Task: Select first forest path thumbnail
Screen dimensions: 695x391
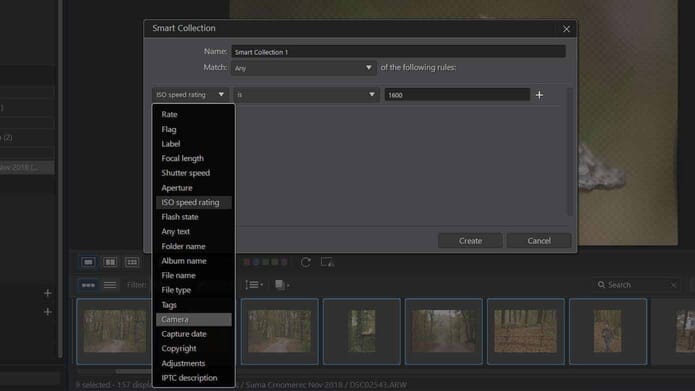Action: coord(114,331)
